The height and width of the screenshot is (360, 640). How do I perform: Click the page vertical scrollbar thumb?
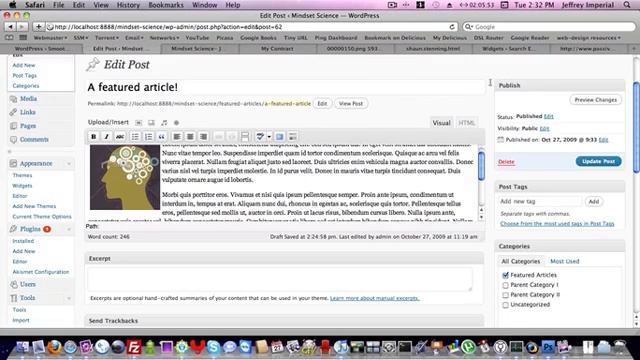click(x=636, y=127)
